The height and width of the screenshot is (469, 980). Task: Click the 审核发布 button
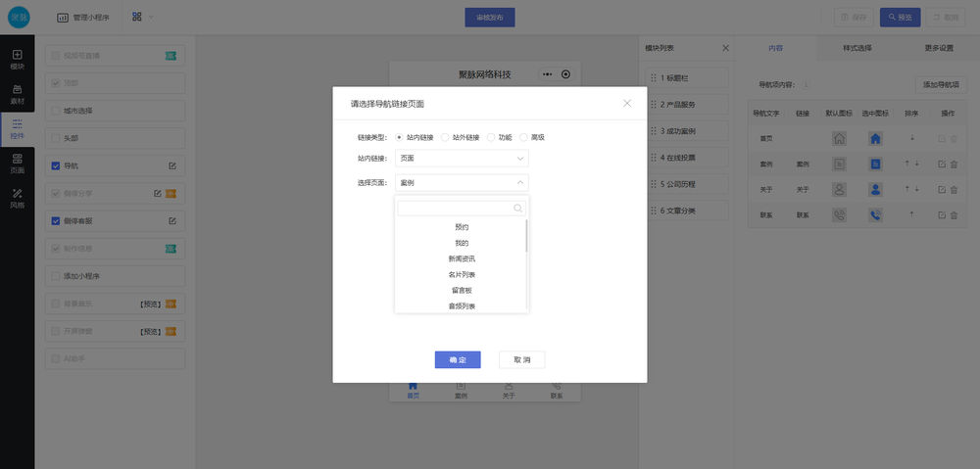[489, 18]
